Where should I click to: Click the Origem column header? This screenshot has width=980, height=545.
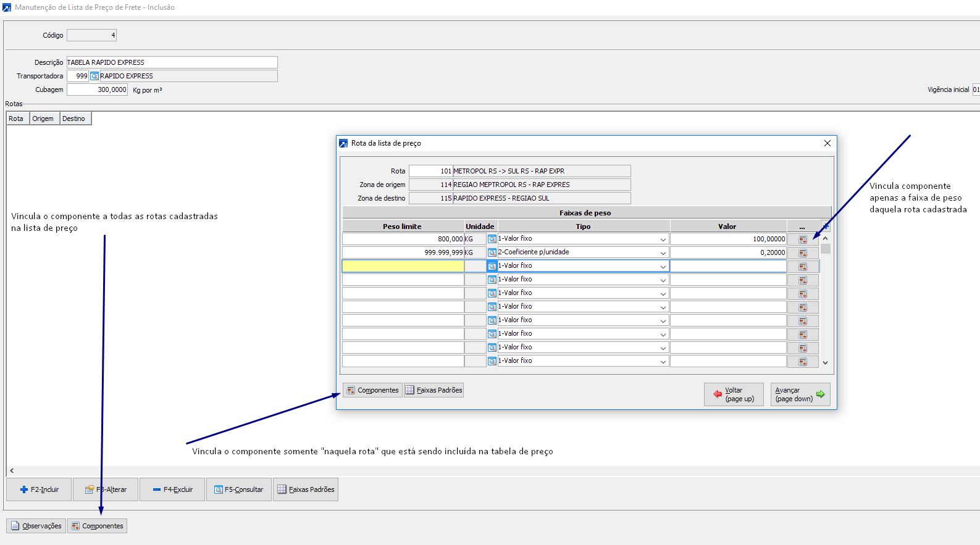point(43,119)
